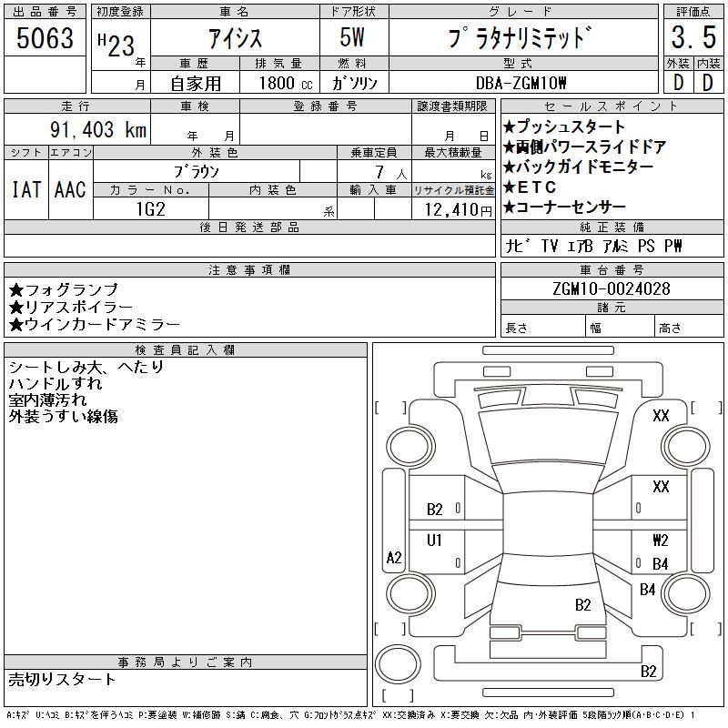Click the セールスポイント header

tap(612, 106)
